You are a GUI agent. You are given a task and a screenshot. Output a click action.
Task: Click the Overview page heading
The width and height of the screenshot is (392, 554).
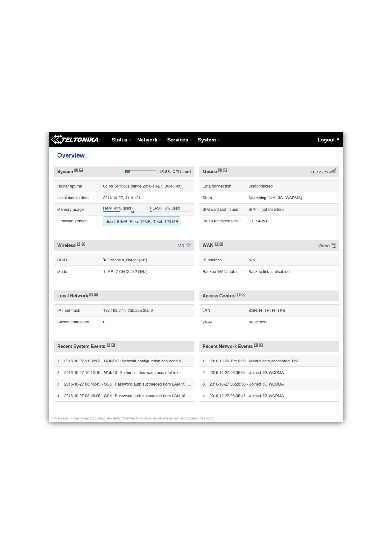(71, 155)
